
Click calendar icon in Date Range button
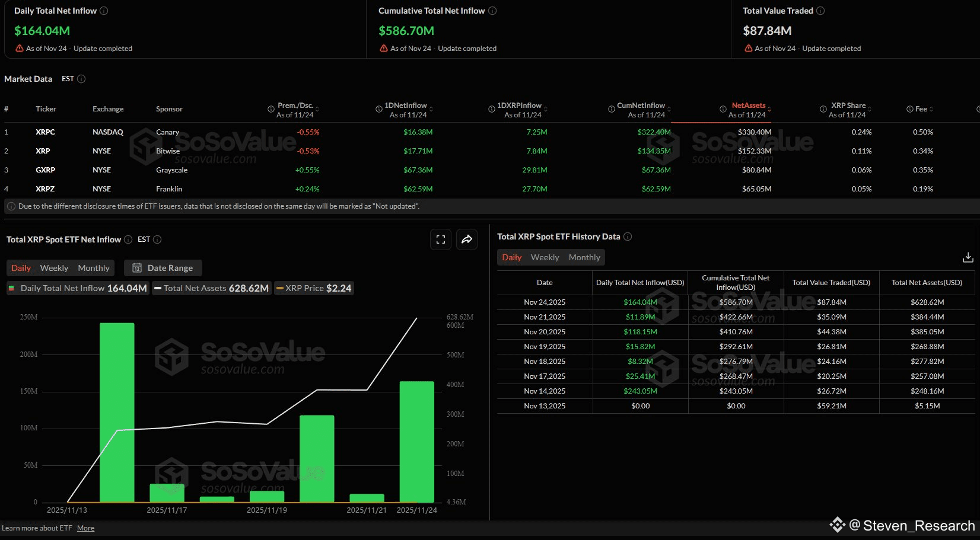click(x=137, y=268)
